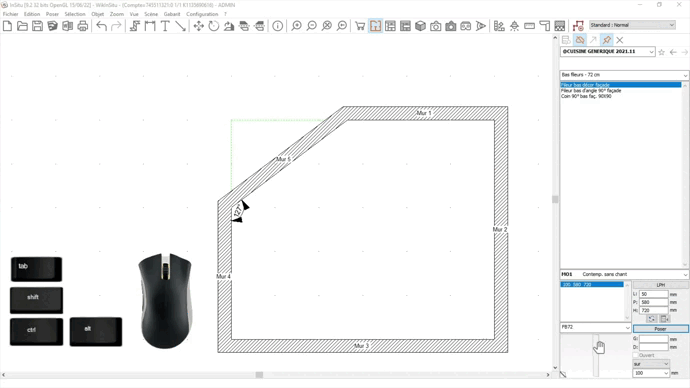Click the horizontal scrollbar thumb under the canvas

pyautogui.click(x=259, y=375)
